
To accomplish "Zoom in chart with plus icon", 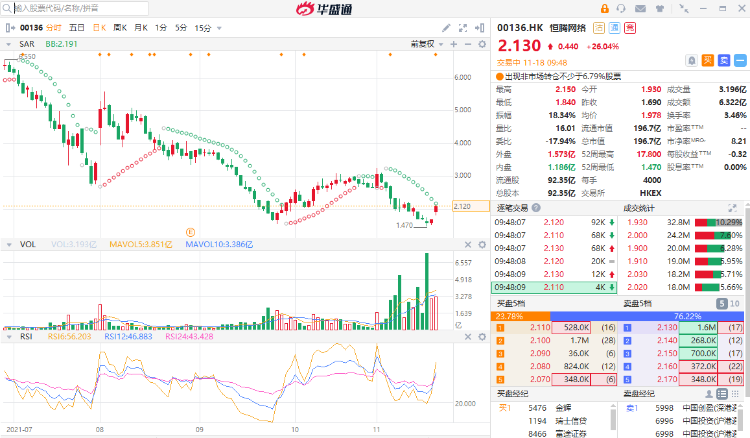I will (x=453, y=44).
